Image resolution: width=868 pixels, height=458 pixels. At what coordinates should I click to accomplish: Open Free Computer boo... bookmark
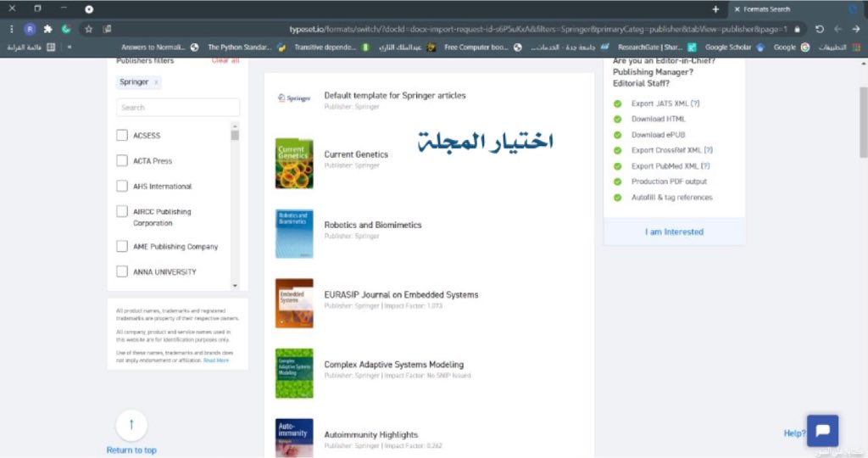pyautogui.click(x=482, y=47)
